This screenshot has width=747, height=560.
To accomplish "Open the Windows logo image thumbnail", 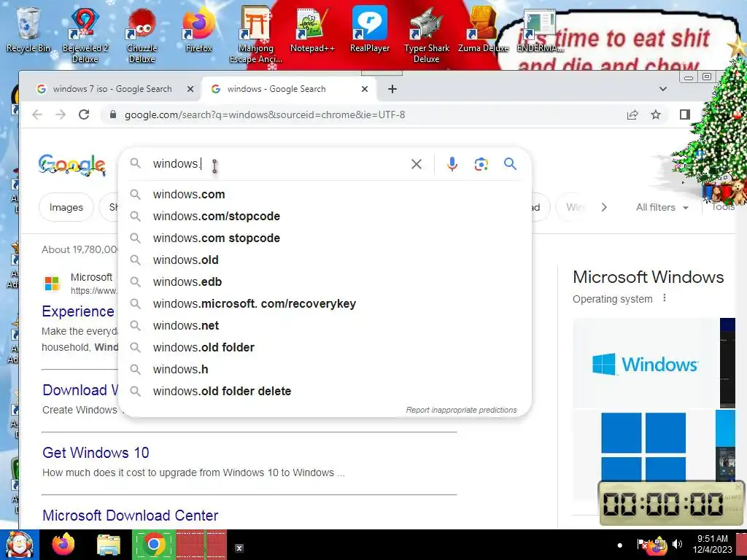I will pyautogui.click(x=646, y=363).
